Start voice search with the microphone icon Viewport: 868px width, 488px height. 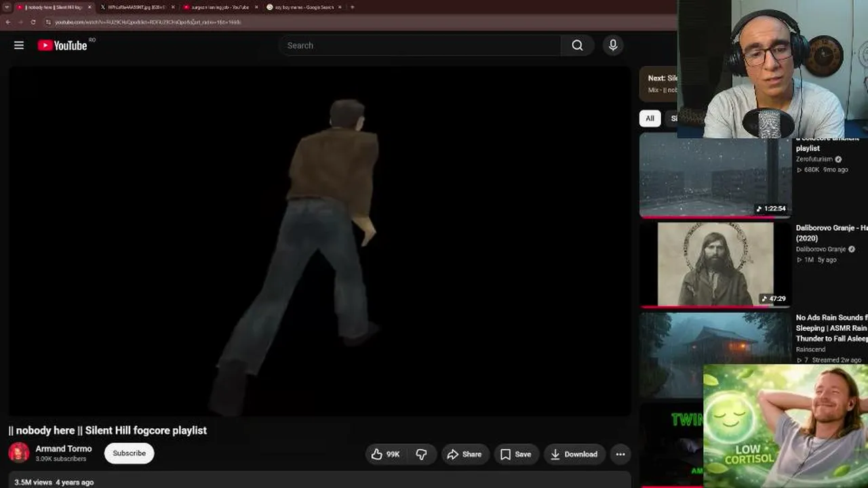(613, 45)
